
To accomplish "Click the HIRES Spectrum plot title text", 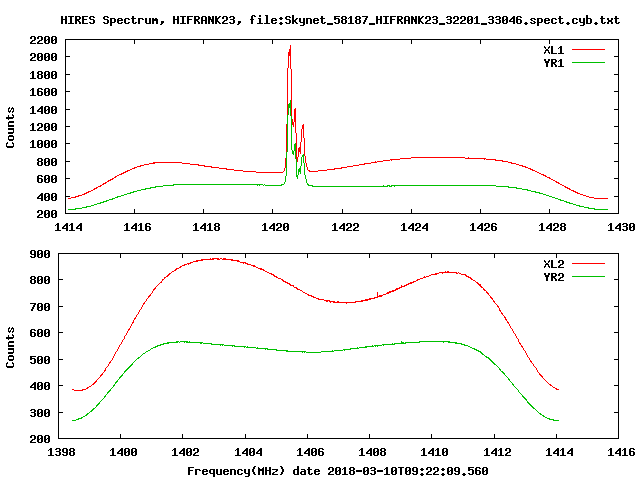I will point(340,20).
